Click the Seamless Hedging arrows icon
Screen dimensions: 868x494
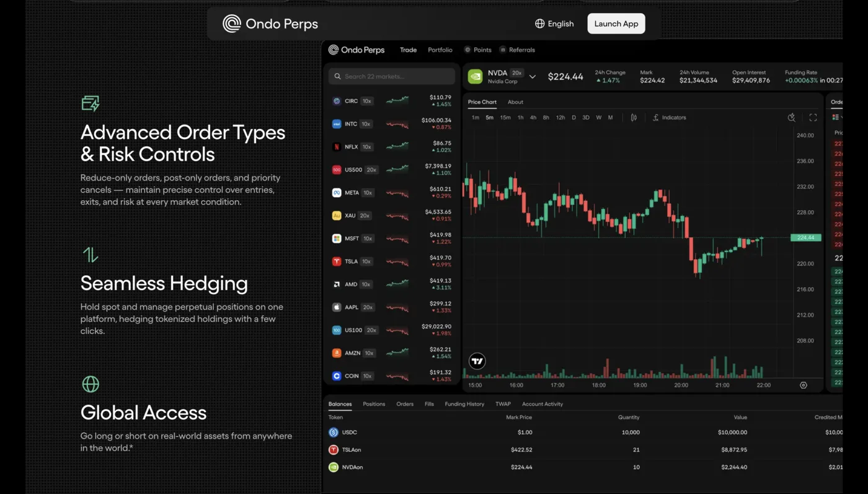point(91,255)
